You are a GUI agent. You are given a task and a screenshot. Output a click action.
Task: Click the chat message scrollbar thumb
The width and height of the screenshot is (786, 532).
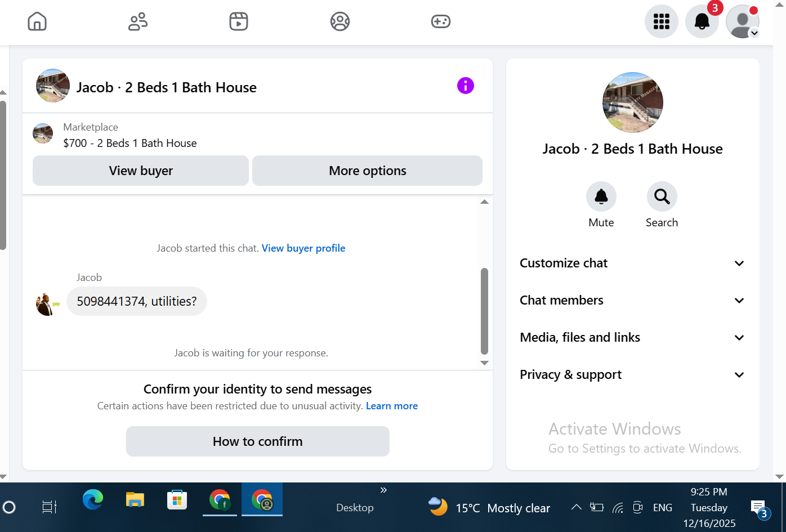click(x=484, y=311)
